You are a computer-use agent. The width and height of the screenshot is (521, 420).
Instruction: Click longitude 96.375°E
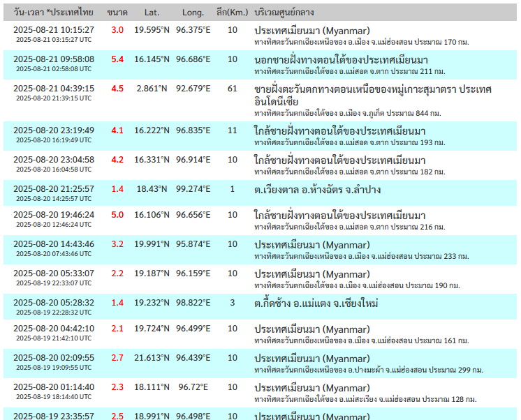click(x=193, y=30)
